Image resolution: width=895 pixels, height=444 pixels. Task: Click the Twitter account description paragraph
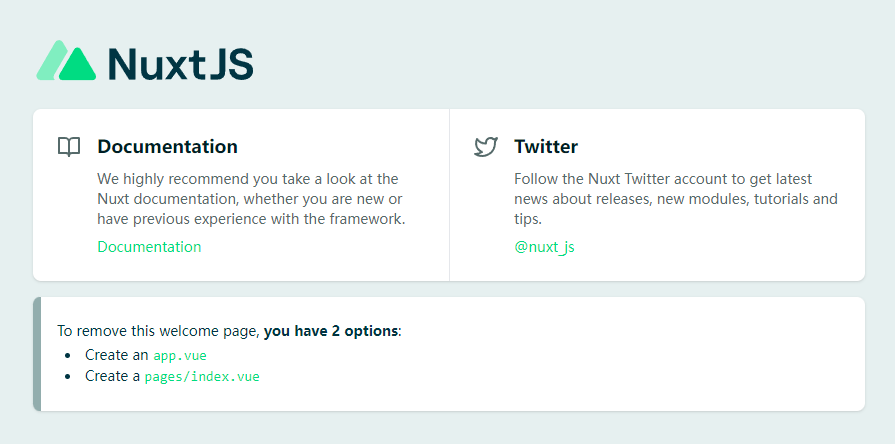coord(676,199)
